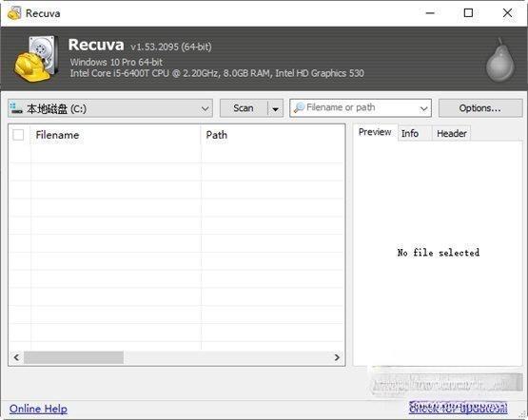528x420 pixels.
Task: Open the Online Help link
Action: pyautogui.click(x=38, y=409)
